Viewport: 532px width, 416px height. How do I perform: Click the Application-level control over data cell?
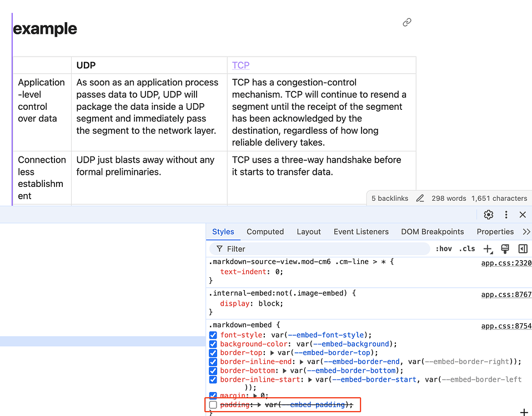[x=42, y=113]
